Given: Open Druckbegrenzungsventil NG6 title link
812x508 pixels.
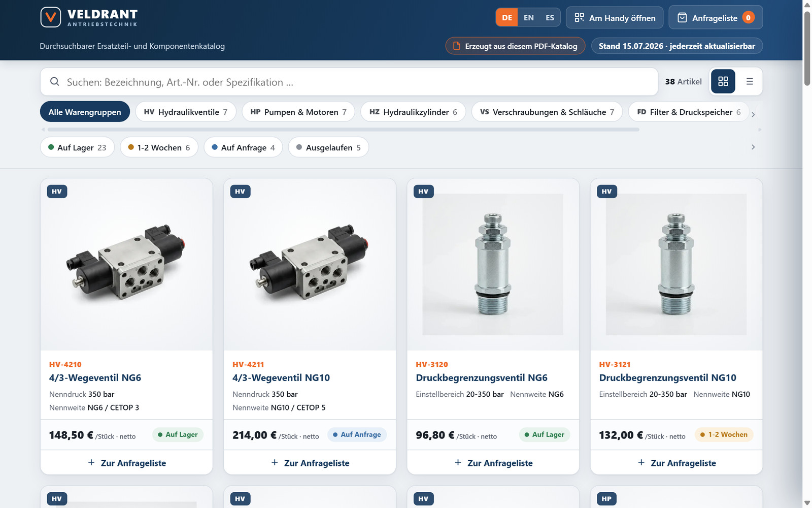Looking at the screenshot, I should click(482, 377).
